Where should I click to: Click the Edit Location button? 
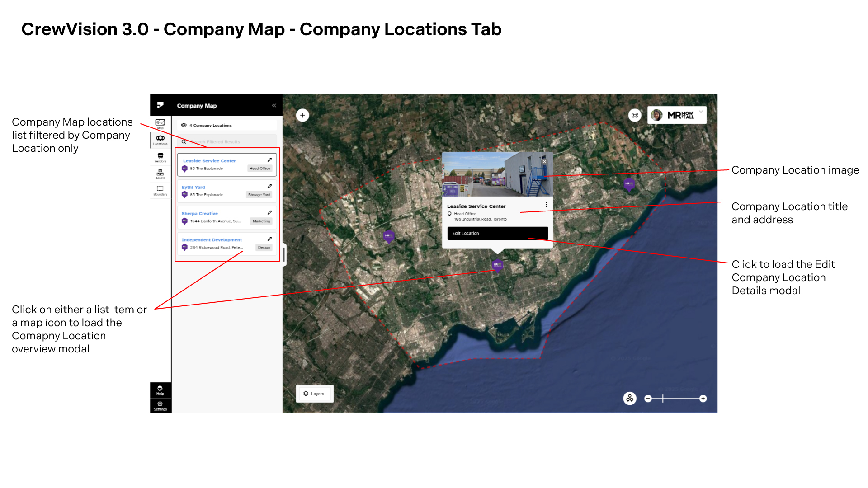point(497,233)
